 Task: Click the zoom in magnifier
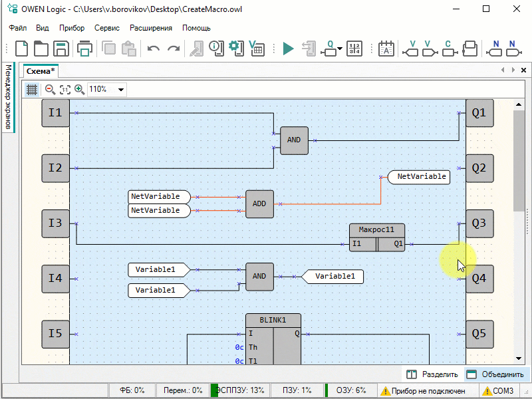pos(79,89)
